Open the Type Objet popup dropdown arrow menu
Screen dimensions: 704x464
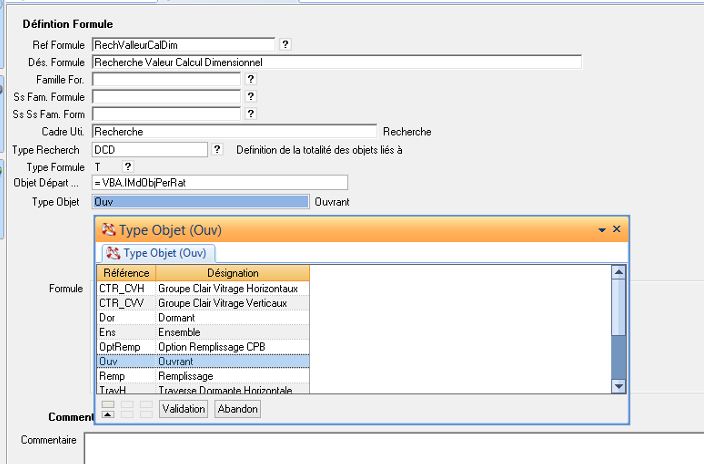[x=602, y=230]
